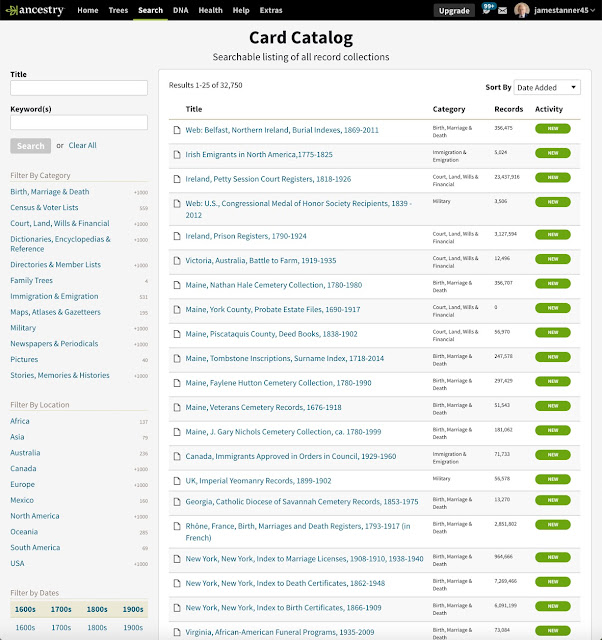The width and height of the screenshot is (602, 640).
Task: Filter location by Africa
Action: point(20,421)
